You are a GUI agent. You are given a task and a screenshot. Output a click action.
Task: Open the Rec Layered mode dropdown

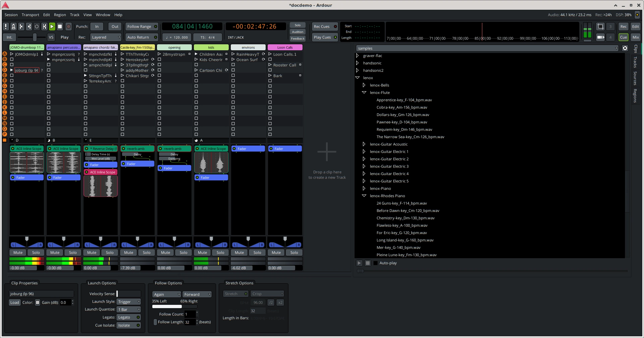click(x=106, y=37)
